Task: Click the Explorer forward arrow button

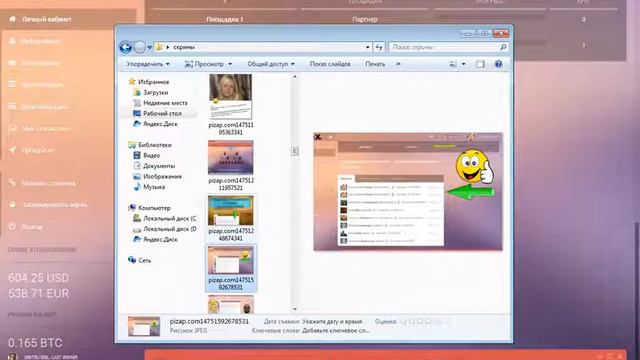Action: pos(140,47)
